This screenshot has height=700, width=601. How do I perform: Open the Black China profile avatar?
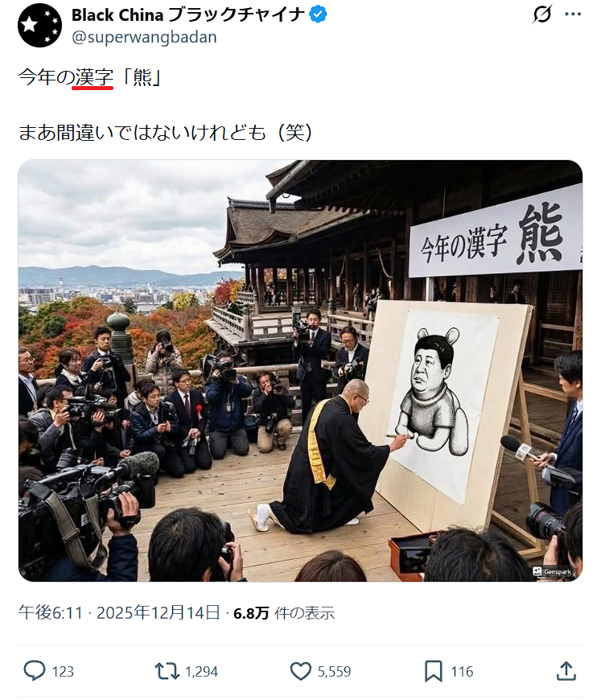coord(39,26)
